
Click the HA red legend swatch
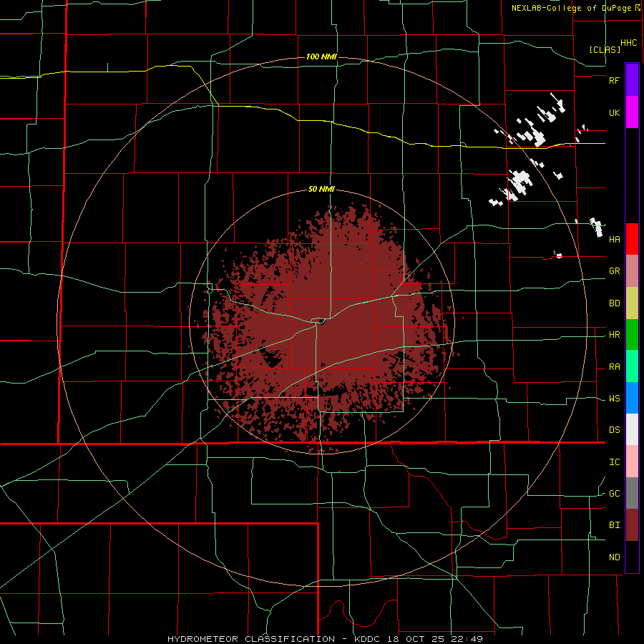point(632,239)
